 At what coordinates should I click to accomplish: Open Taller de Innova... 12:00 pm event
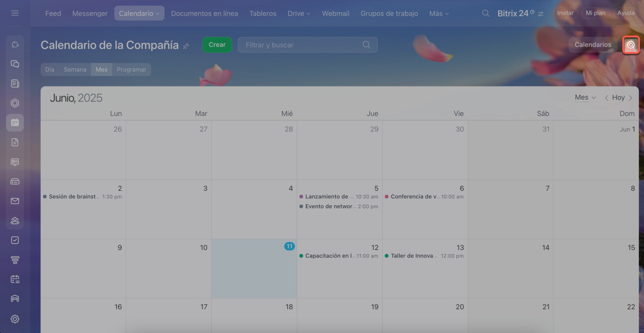click(424, 256)
